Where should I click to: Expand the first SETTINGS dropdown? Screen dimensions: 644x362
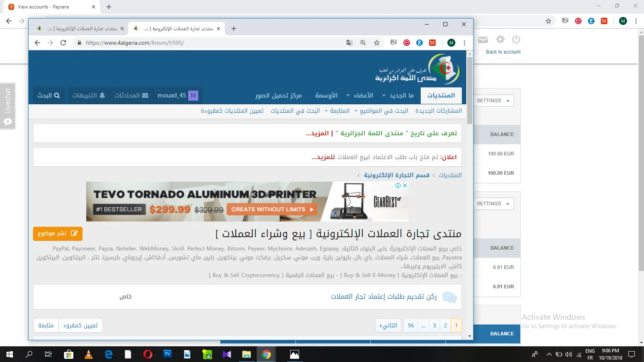(x=493, y=101)
